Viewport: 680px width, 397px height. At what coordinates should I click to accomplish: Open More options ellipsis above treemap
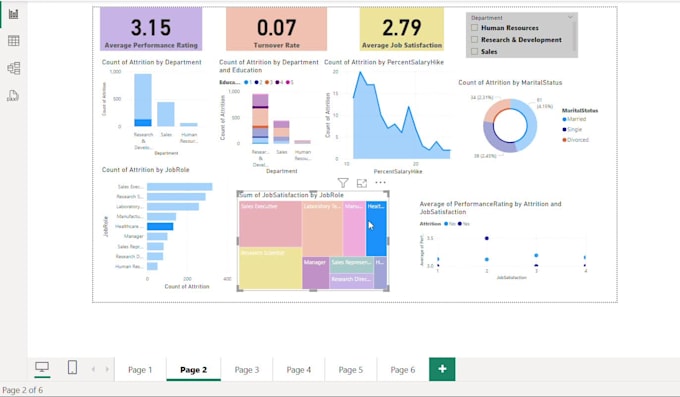point(380,183)
